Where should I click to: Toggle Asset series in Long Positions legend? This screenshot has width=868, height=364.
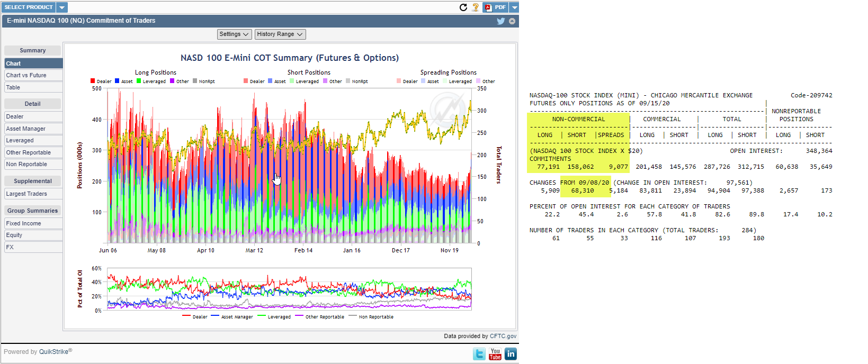click(x=124, y=81)
